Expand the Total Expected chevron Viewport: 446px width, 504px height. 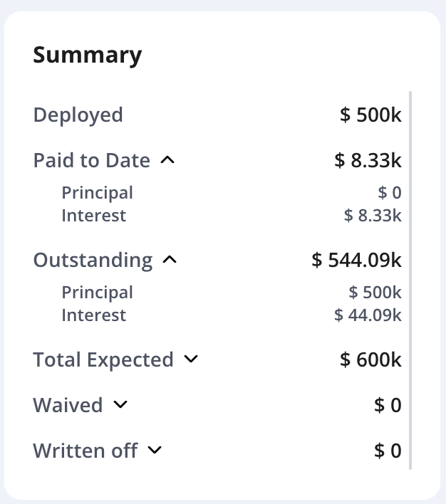[x=190, y=359]
